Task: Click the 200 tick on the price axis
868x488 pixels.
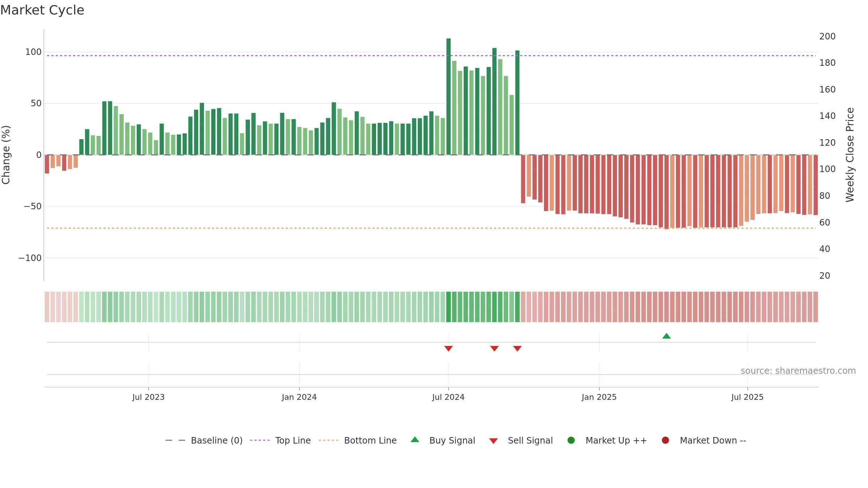Action: [x=827, y=37]
